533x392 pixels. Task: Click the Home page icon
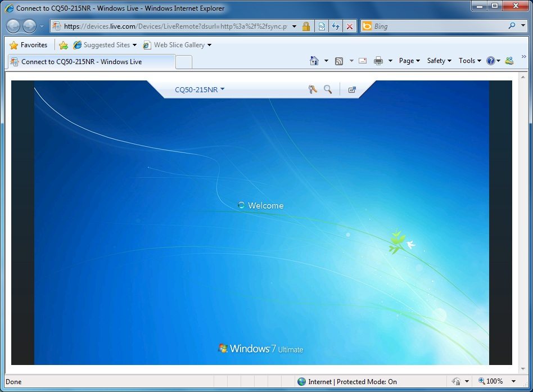click(x=314, y=61)
